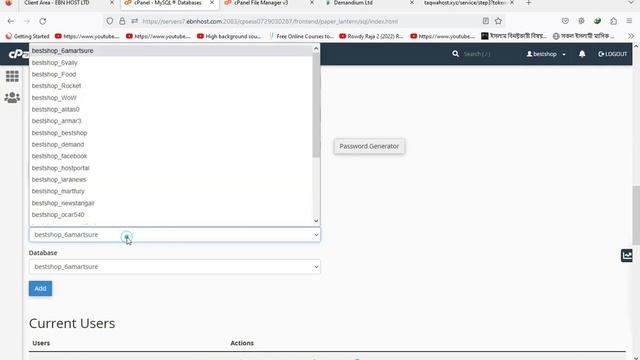Click the blue Add button

pyautogui.click(x=40, y=288)
